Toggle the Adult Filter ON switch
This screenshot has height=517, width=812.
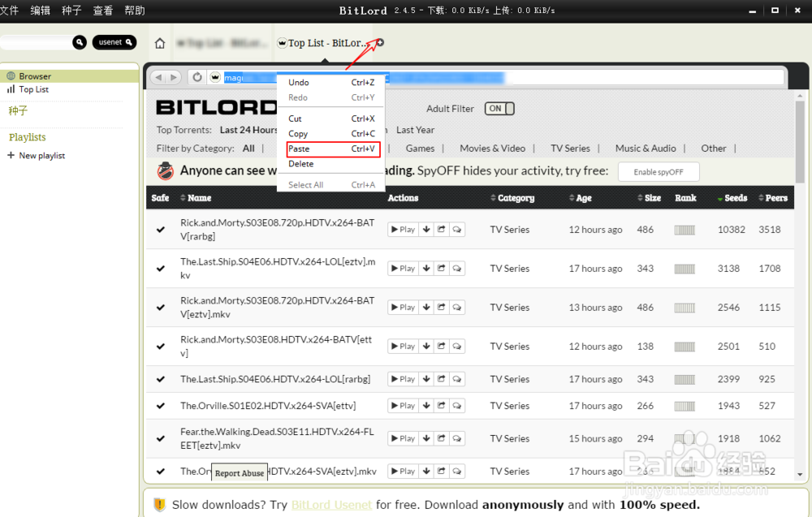pos(499,109)
